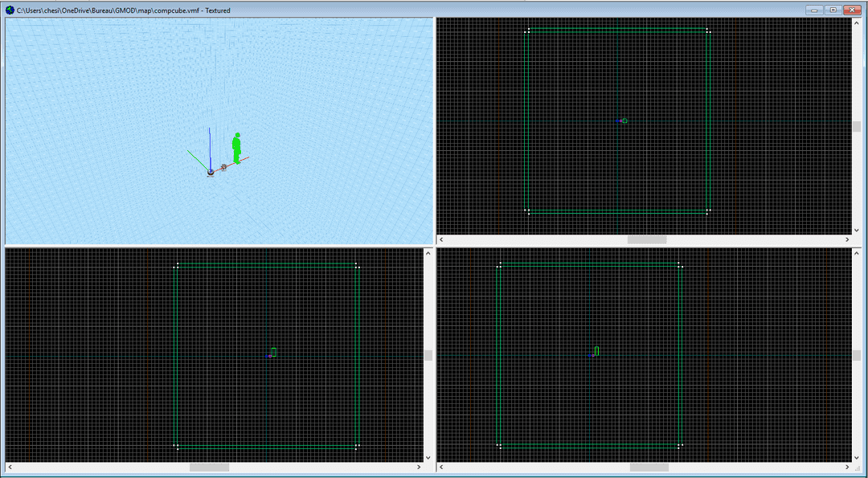Restore down the compcube.vmf window
This screenshot has width=868, height=478.
[833, 10]
